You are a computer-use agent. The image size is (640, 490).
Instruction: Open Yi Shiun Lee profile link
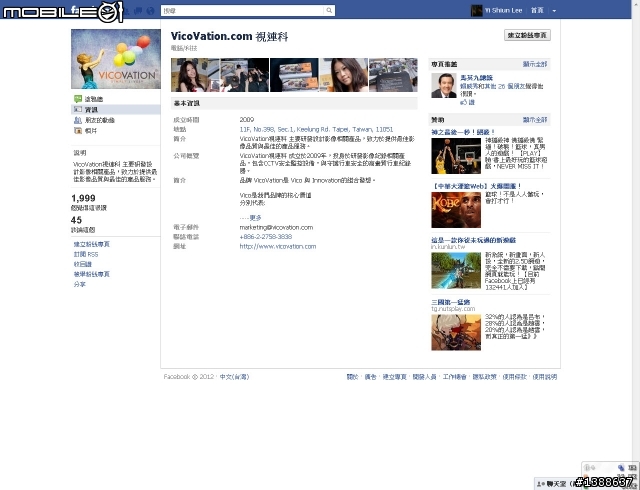503,11
